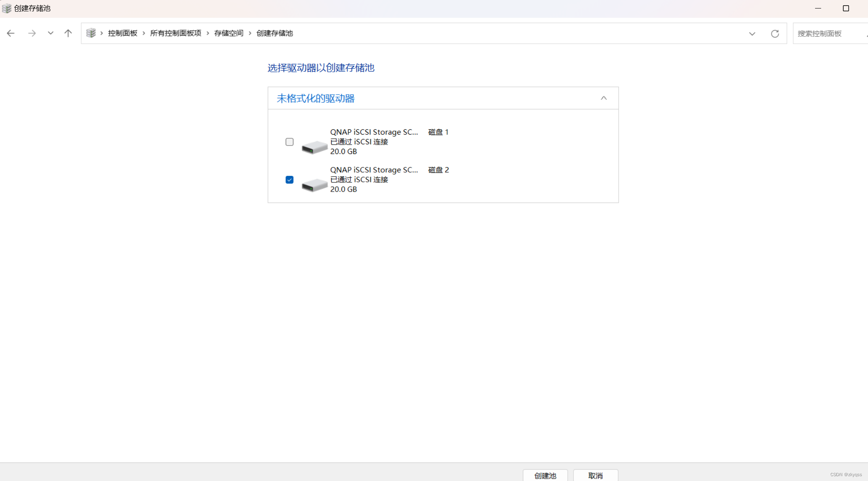868x481 pixels.
Task: Click the 创建池 button
Action: point(545,475)
